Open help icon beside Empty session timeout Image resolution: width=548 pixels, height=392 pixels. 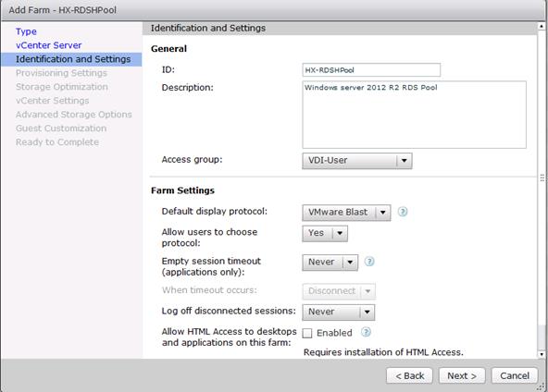point(369,262)
